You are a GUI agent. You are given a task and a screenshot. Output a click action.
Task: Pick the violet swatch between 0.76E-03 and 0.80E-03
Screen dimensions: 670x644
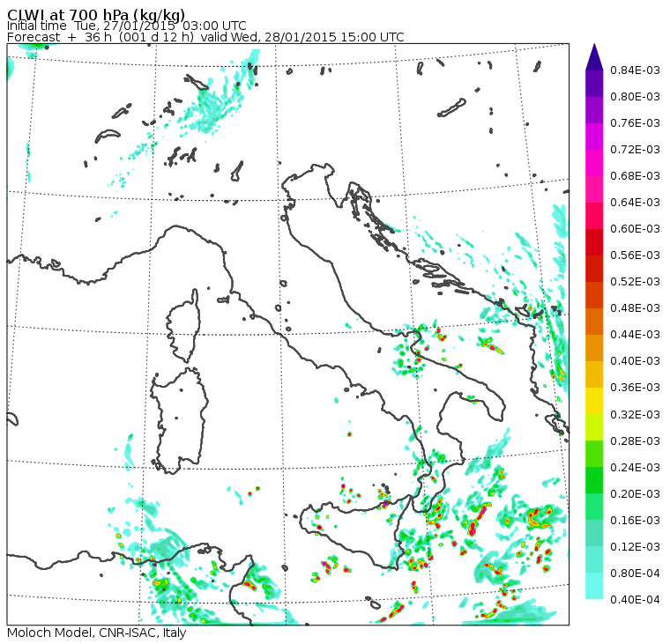point(594,110)
